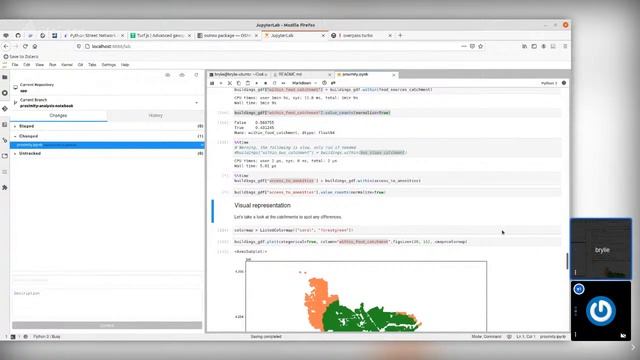Image resolution: width=640 pixels, height=360 pixels.
Task: Open a new Firefox tab
Action: coord(400,36)
